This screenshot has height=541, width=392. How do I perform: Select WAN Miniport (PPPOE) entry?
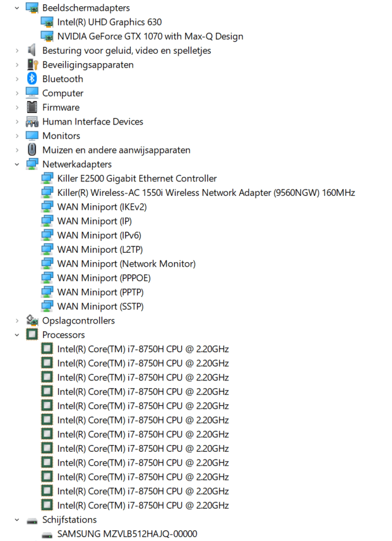point(104,278)
